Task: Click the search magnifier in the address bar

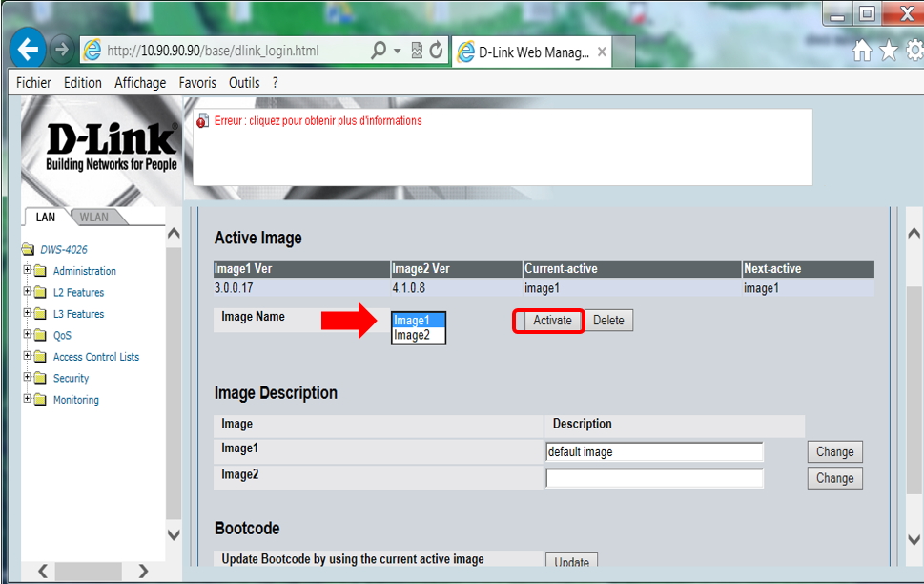Action: 379,51
